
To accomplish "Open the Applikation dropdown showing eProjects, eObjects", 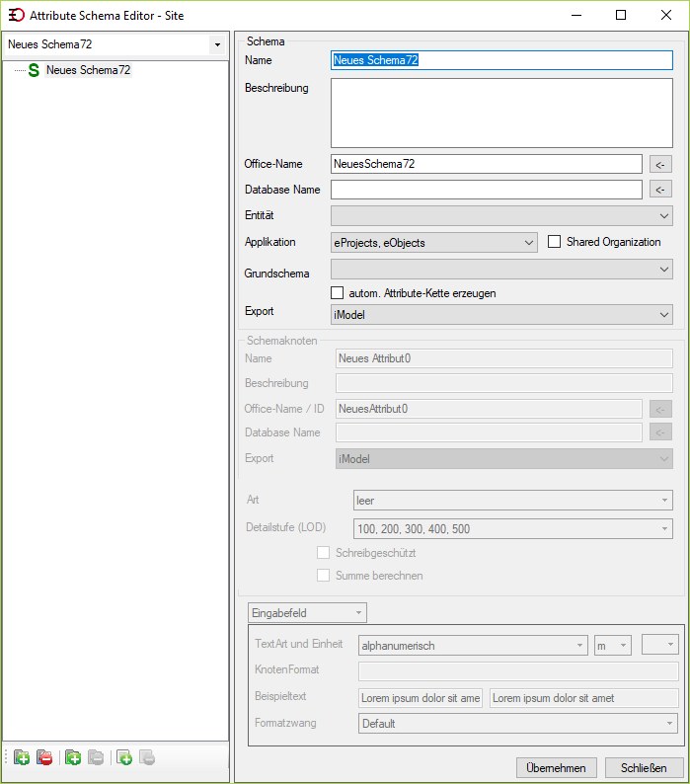I will click(x=434, y=243).
